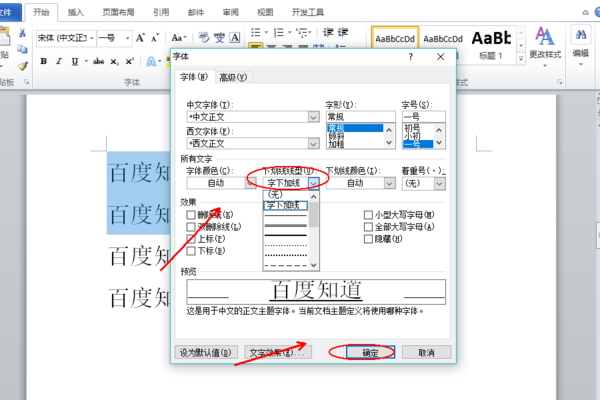Click the Decrease Indent icon

point(328,32)
